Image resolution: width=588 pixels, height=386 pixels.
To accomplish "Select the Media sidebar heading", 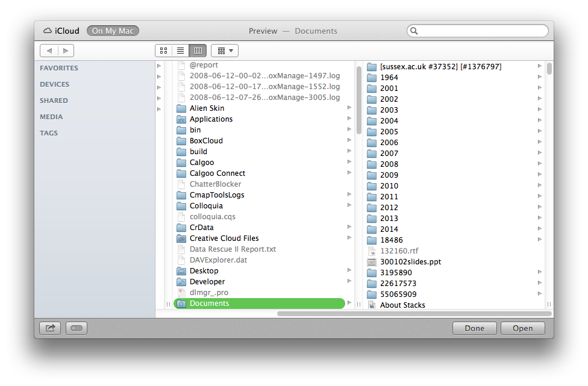I will [x=51, y=117].
